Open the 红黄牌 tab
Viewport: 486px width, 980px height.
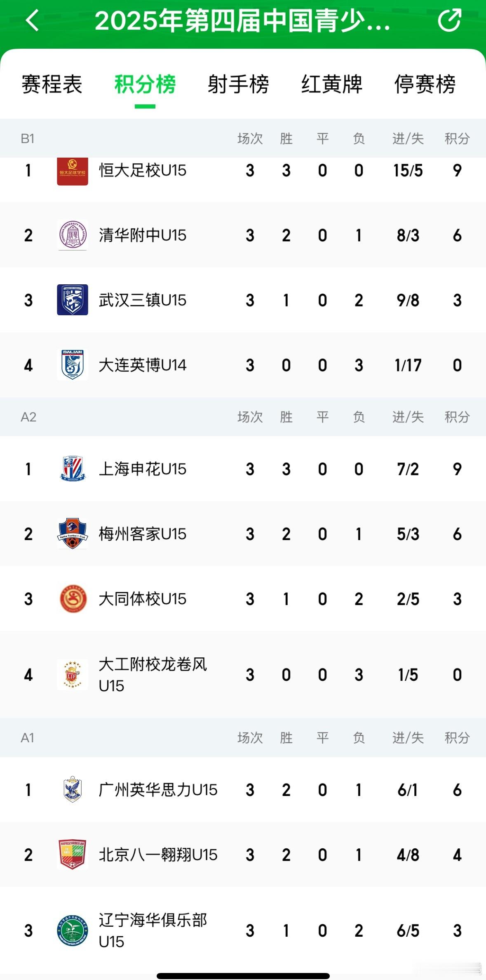pos(332,85)
